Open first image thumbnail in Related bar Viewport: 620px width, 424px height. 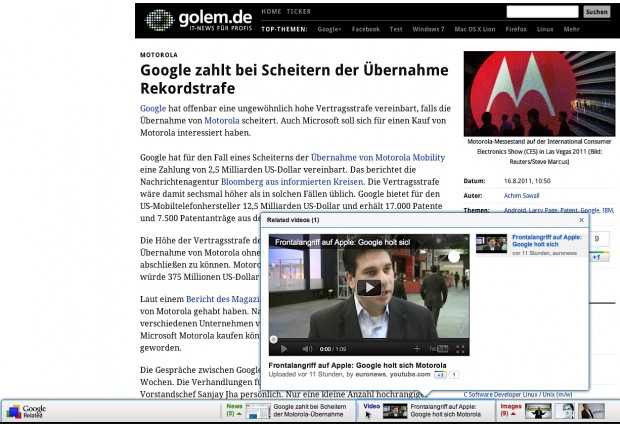(x=538, y=411)
